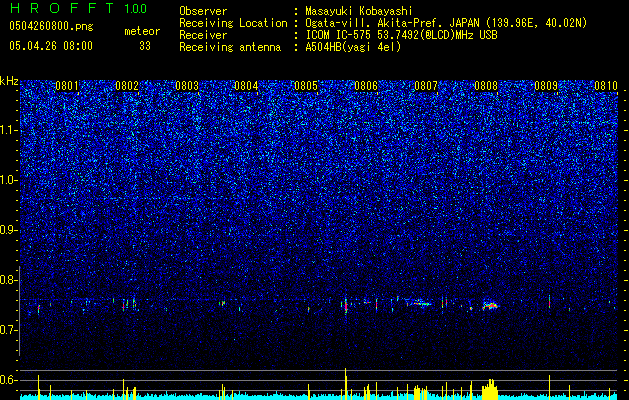Click the 0807 time marker
The width and height of the screenshot is (629, 400).
426,85
